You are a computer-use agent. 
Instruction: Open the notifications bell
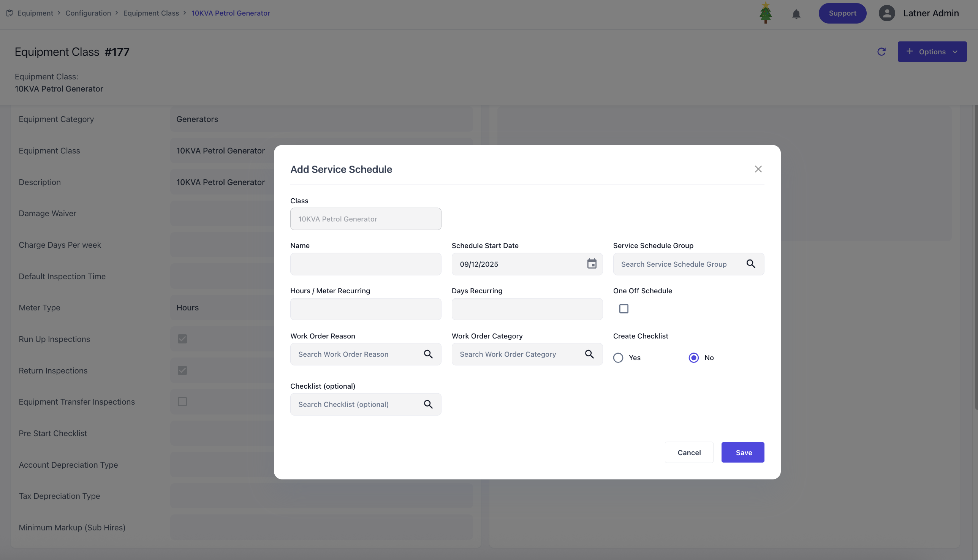796,14
